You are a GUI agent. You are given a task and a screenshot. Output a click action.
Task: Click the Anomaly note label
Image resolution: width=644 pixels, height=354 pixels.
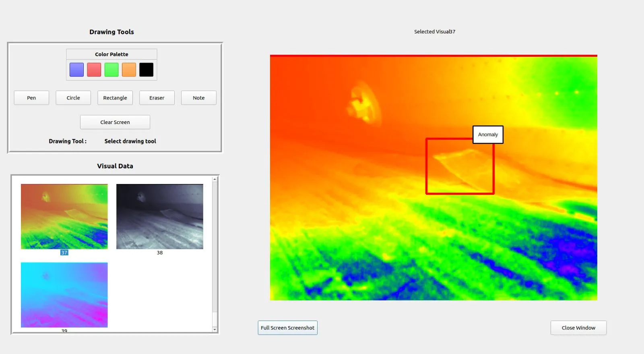click(x=488, y=135)
